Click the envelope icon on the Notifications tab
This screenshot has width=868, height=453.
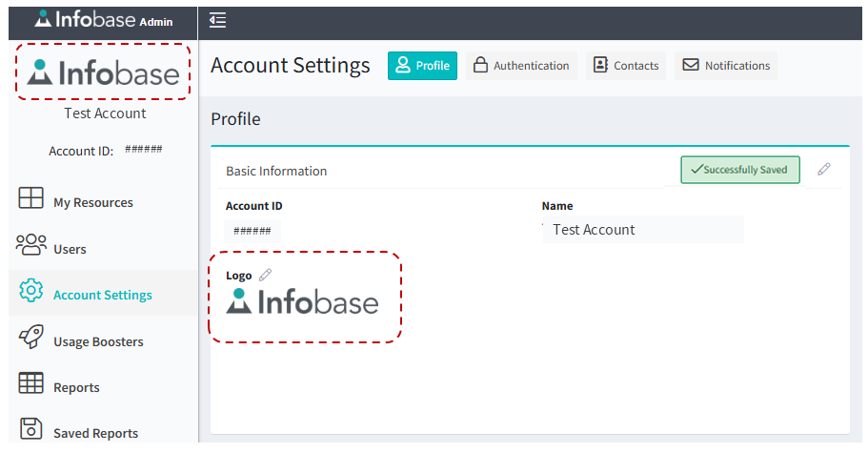coord(691,65)
